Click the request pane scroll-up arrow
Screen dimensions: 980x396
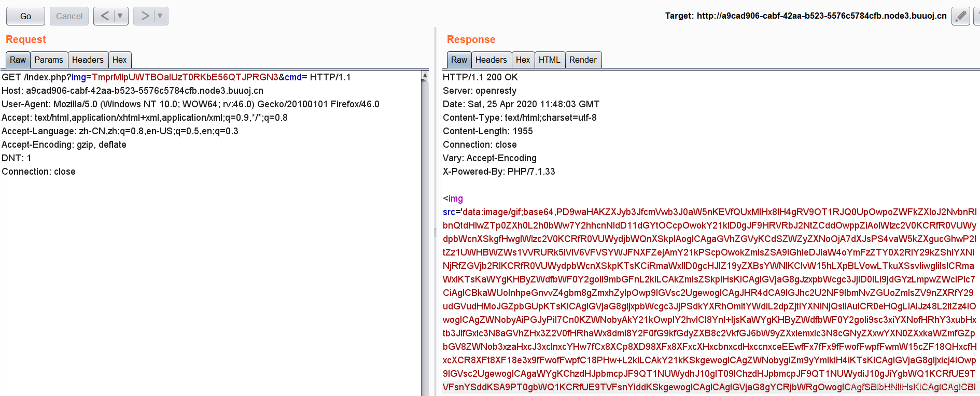tap(425, 75)
